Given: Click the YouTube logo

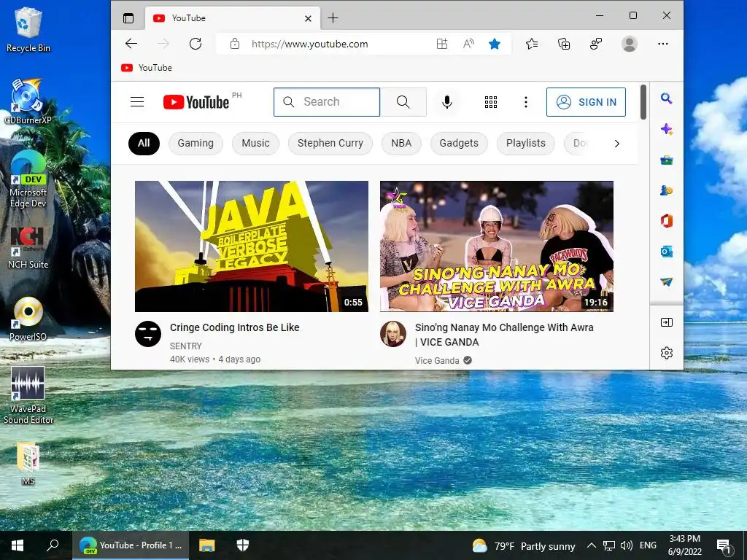Looking at the screenshot, I should pyautogui.click(x=196, y=102).
